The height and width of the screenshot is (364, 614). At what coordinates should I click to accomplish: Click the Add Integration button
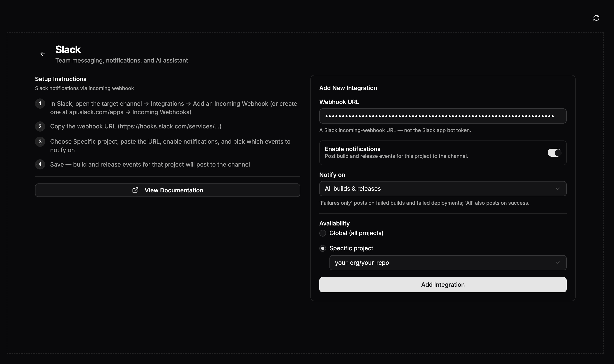pos(443,285)
